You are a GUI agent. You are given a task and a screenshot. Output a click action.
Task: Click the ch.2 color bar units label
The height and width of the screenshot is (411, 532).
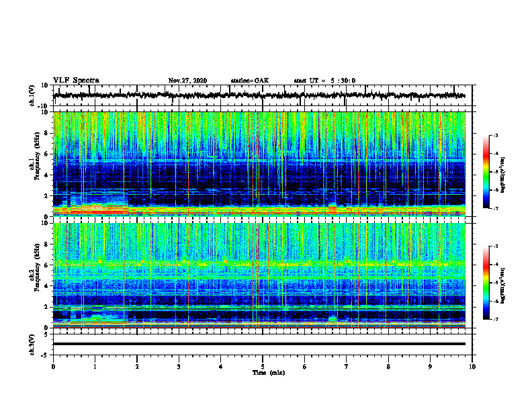(x=503, y=285)
